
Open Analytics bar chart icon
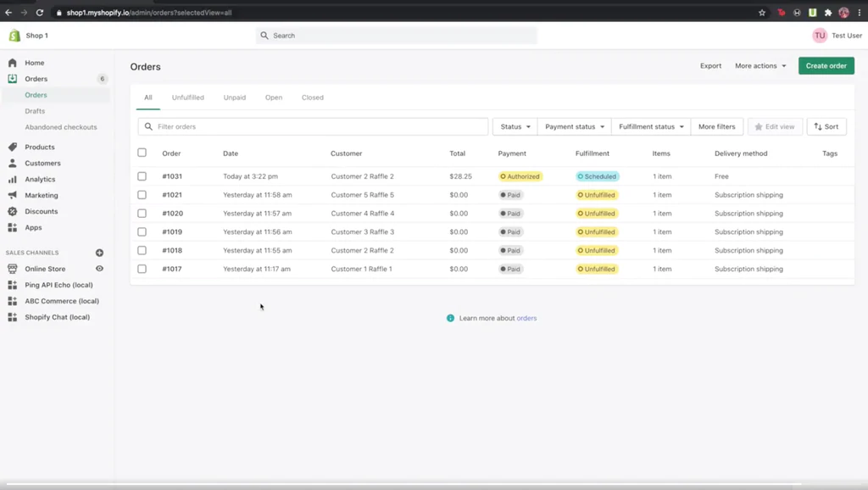pyautogui.click(x=12, y=180)
